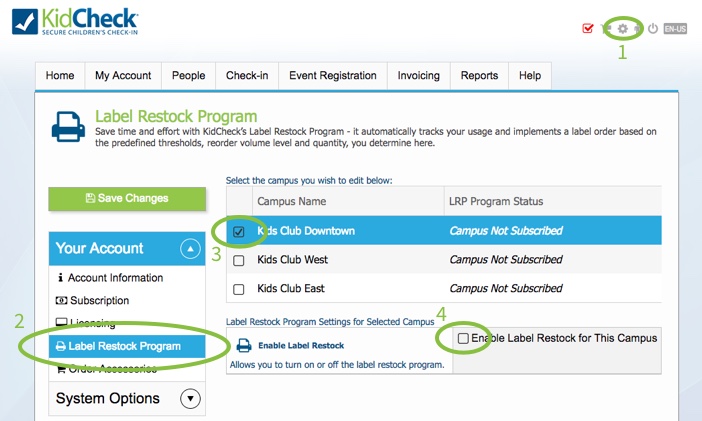Open the shopping cart icon in header
This screenshot has height=421, width=702.
[x=606, y=29]
